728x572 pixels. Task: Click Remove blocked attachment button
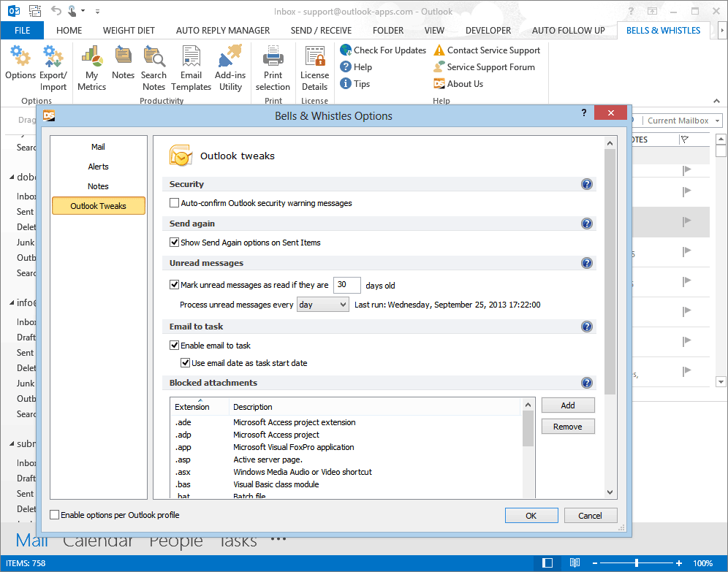click(568, 427)
